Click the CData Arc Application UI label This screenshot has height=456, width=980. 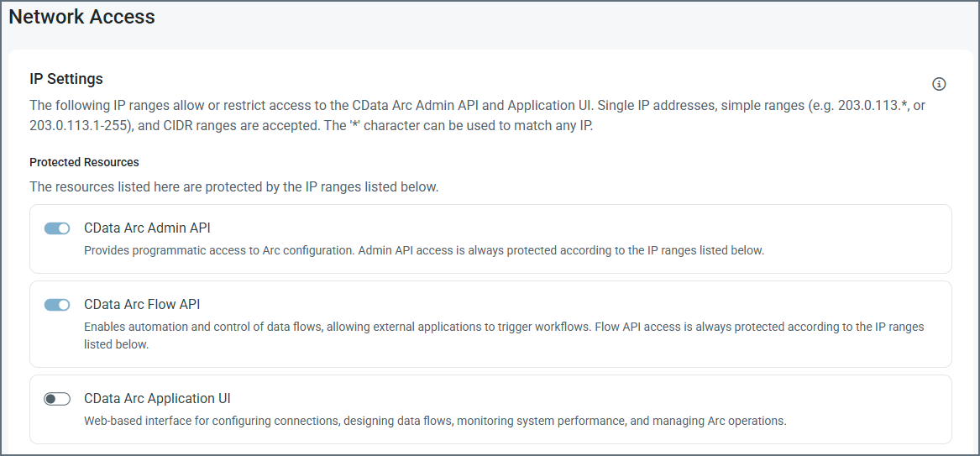coord(157,398)
